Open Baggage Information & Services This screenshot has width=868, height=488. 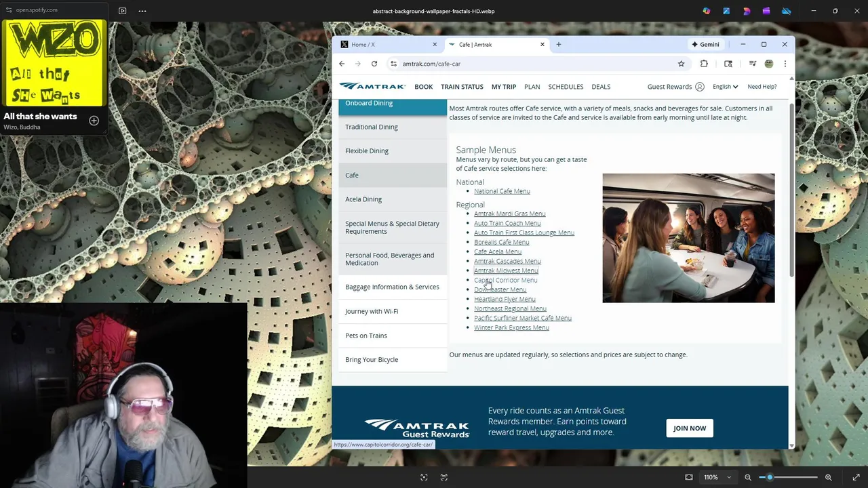click(x=393, y=287)
